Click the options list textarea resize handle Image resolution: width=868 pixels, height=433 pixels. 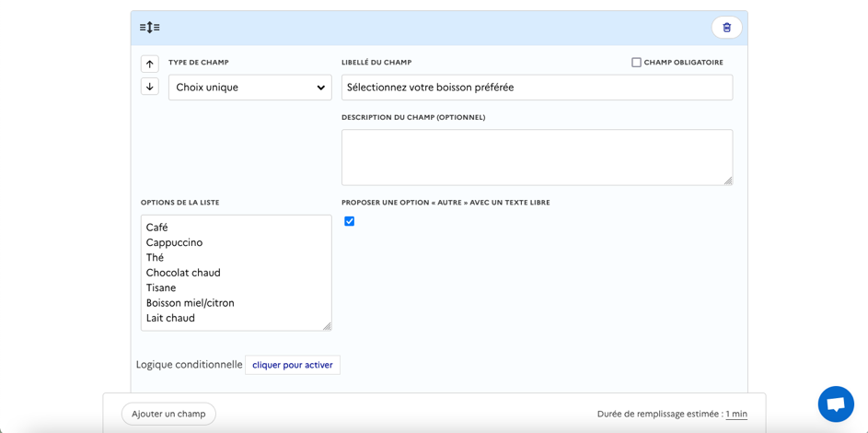[326, 325]
